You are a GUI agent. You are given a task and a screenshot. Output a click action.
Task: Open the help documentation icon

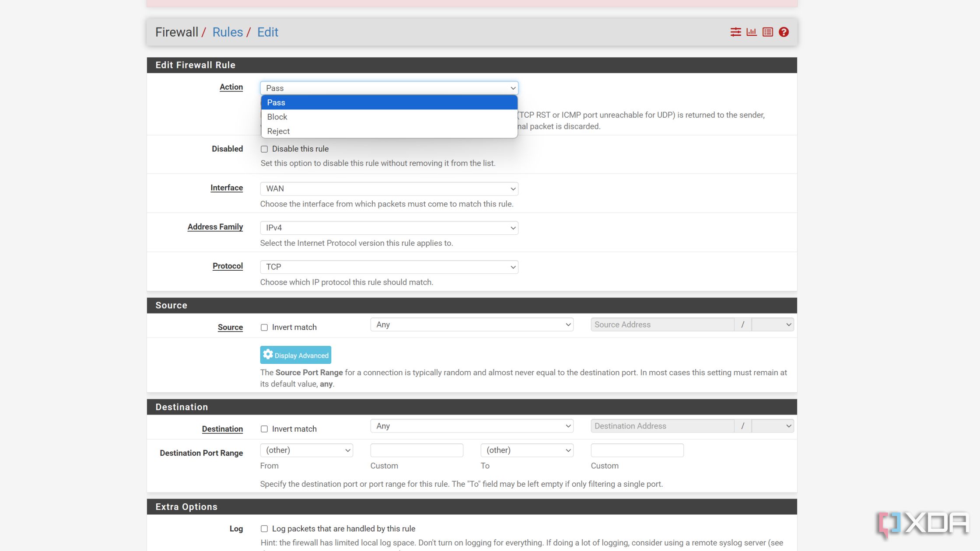pos(783,31)
